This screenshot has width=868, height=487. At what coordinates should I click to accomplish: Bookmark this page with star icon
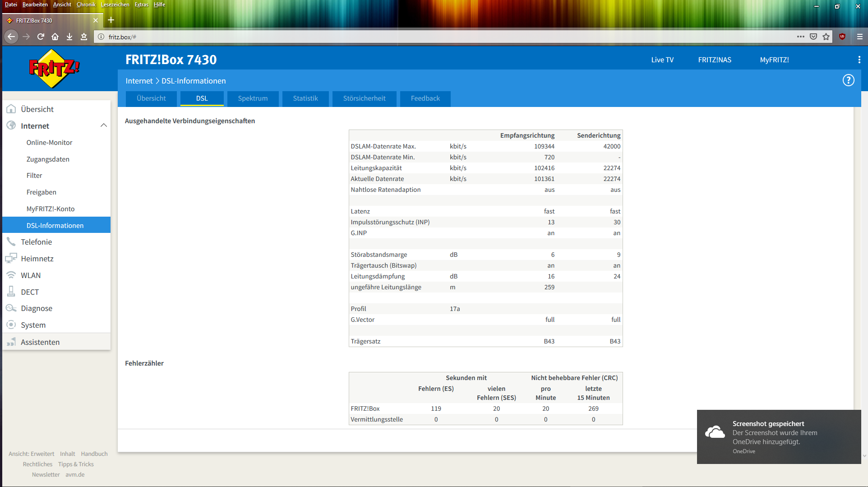[x=826, y=37]
